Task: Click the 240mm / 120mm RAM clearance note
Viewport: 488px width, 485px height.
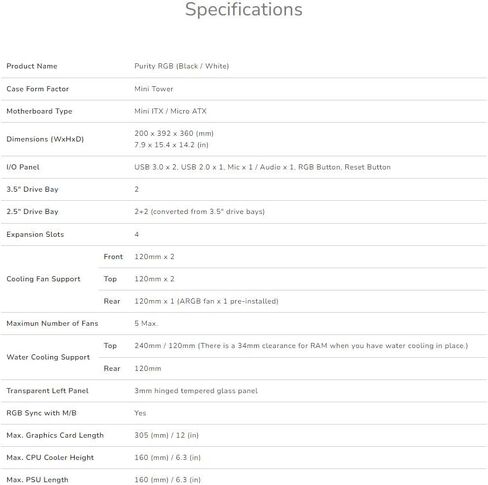Action: click(x=301, y=346)
